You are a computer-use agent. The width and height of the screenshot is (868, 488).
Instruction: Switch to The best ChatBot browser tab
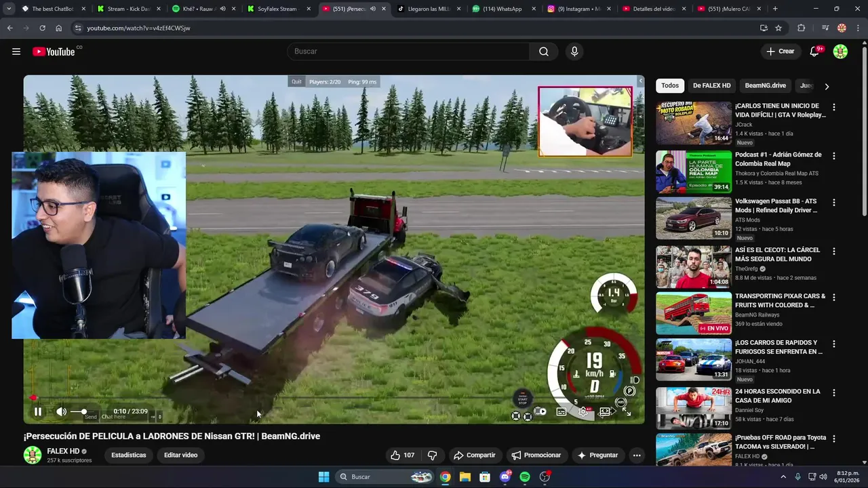point(53,9)
